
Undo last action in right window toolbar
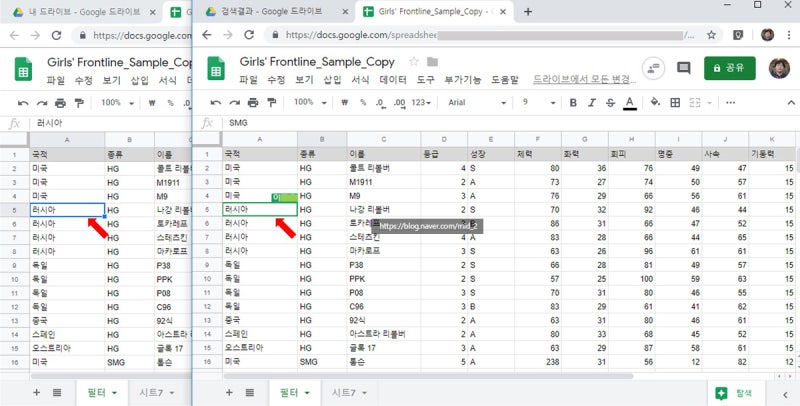[x=216, y=103]
